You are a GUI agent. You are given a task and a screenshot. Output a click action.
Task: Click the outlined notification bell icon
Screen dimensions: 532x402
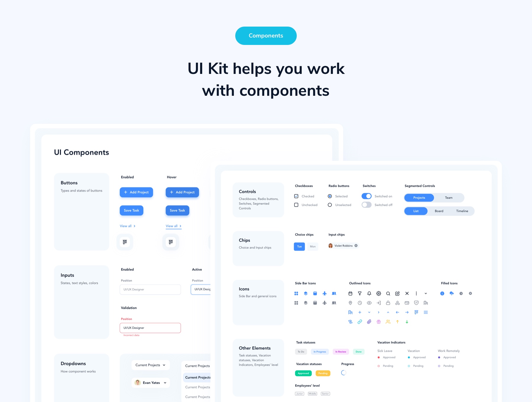[x=369, y=294]
